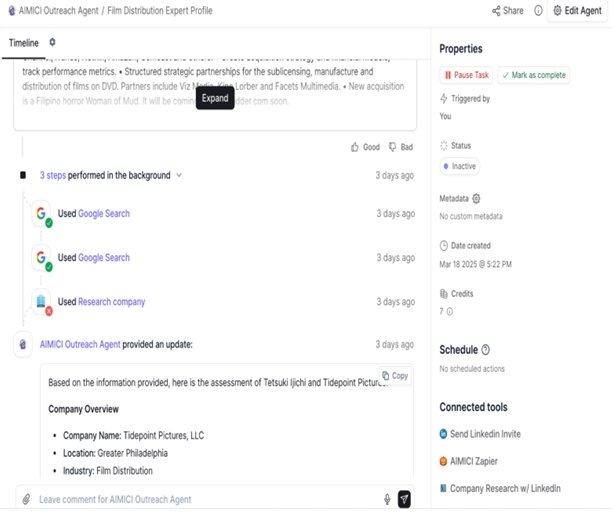Click the Expand tooltip button
The image size is (613, 530).
[215, 98]
